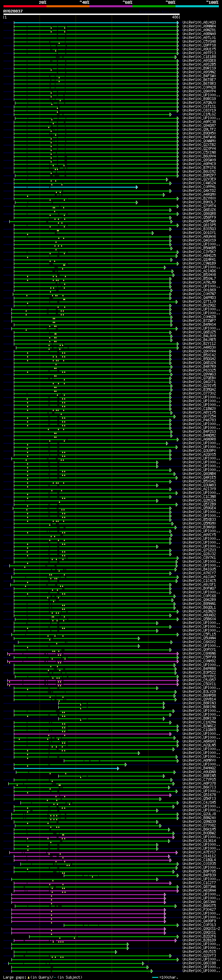
Task: Click hit label UniRef100_A9J5I5
Action: tap(199, 952)
